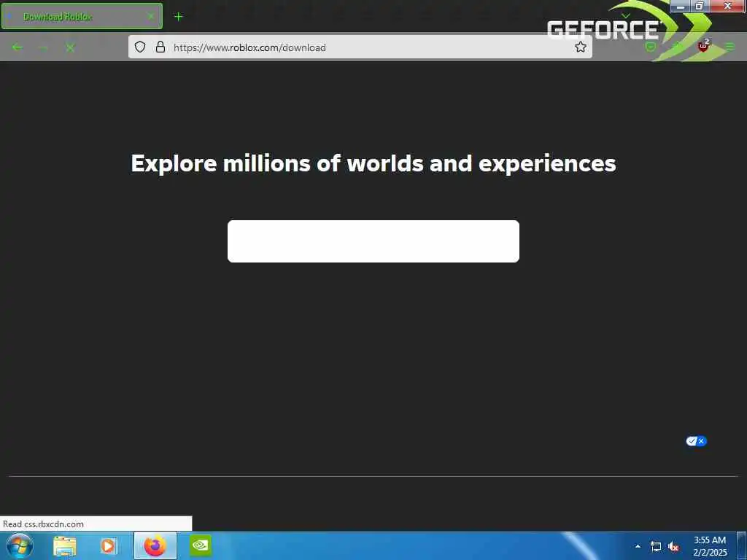Viewport: 747px width, 560px height.
Task: Open the green shield toolbar icon
Action: [x=650, y=47]
